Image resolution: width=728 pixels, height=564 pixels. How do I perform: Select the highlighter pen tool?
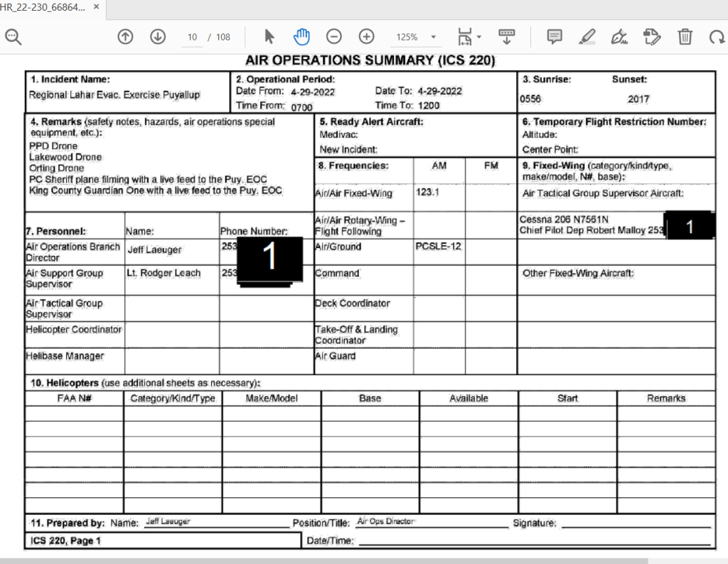[x=587, y=37]
